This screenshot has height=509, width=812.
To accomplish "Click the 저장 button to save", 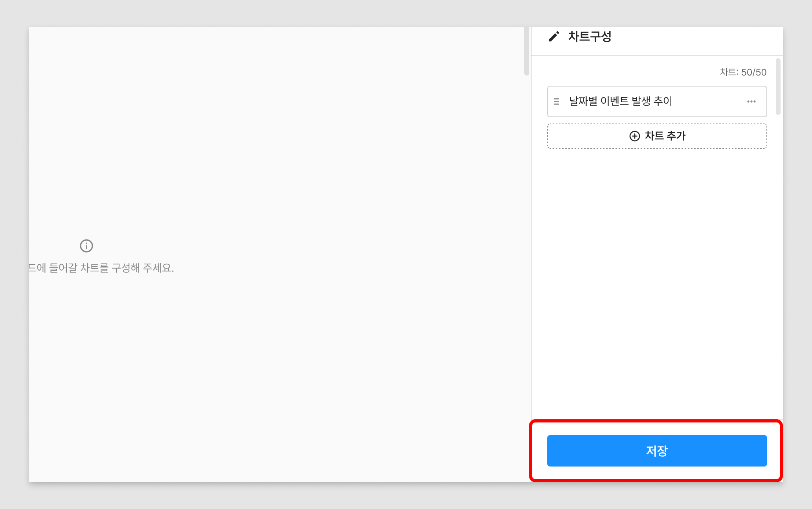I will point(657,450).
